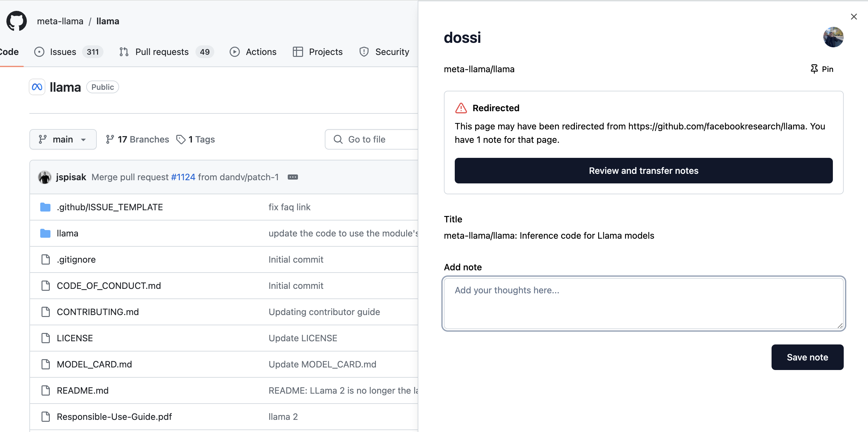Open the Actions tab
Screen dimensions: 868x432
253,52
